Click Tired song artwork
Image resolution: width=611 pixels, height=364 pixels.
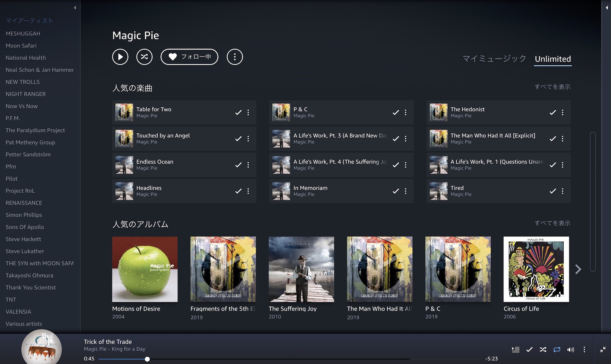pos(438,191)
